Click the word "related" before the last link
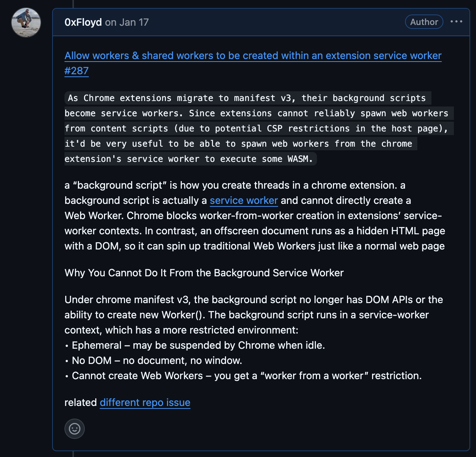476x457 pixels. pos(80,403)
